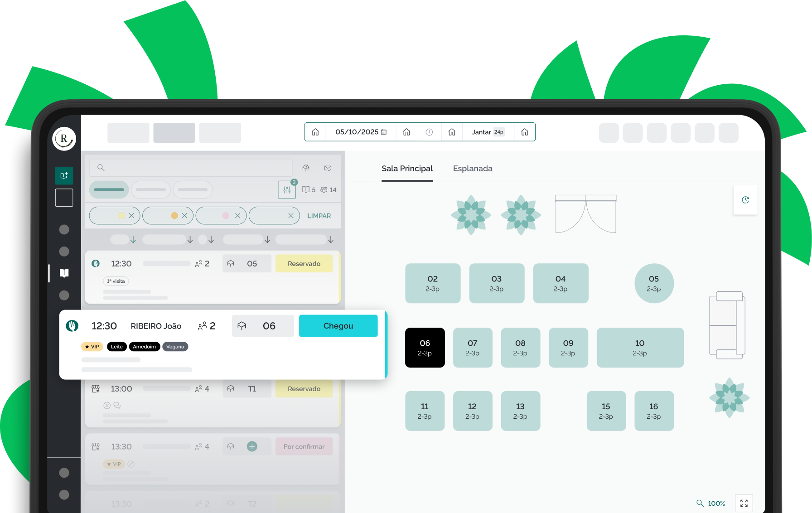Remove the pink-dot filter chip
Screen dimensions: 812x513
point(237,216)
